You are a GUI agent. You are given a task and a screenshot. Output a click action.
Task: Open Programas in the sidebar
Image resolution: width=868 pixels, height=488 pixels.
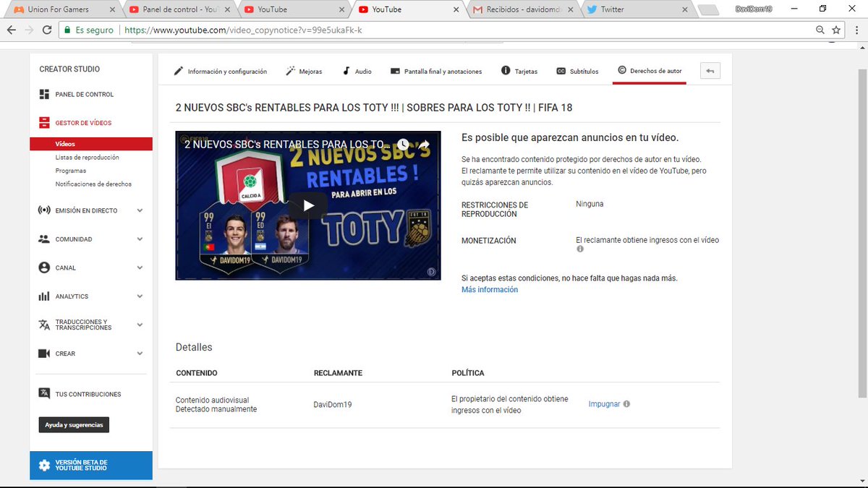(x=70, y=171)
